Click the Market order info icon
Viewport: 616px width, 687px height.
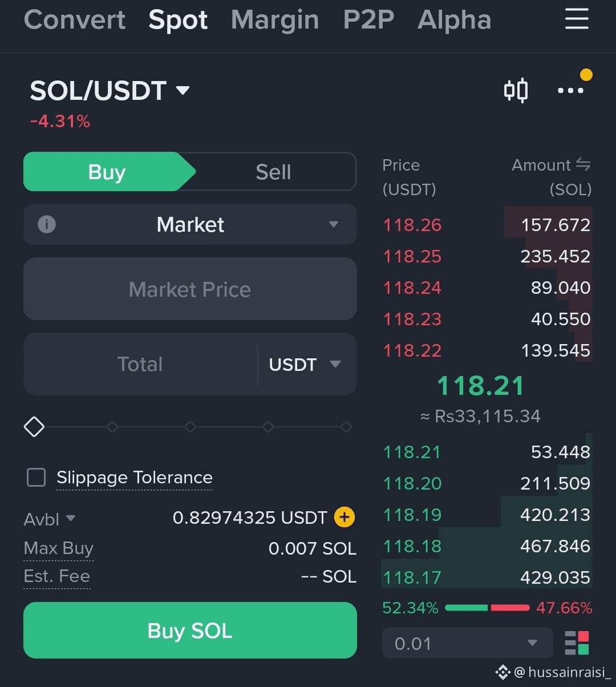tap(46, 224)
